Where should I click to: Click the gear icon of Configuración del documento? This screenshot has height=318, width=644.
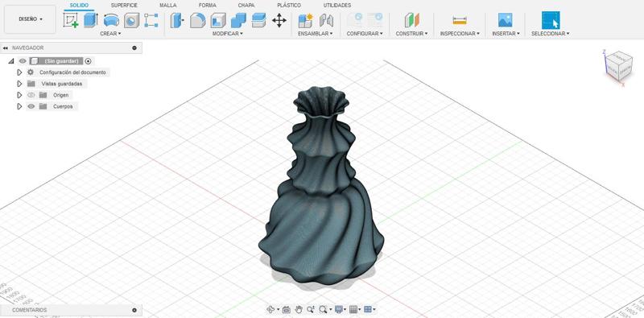coord(31,72)
